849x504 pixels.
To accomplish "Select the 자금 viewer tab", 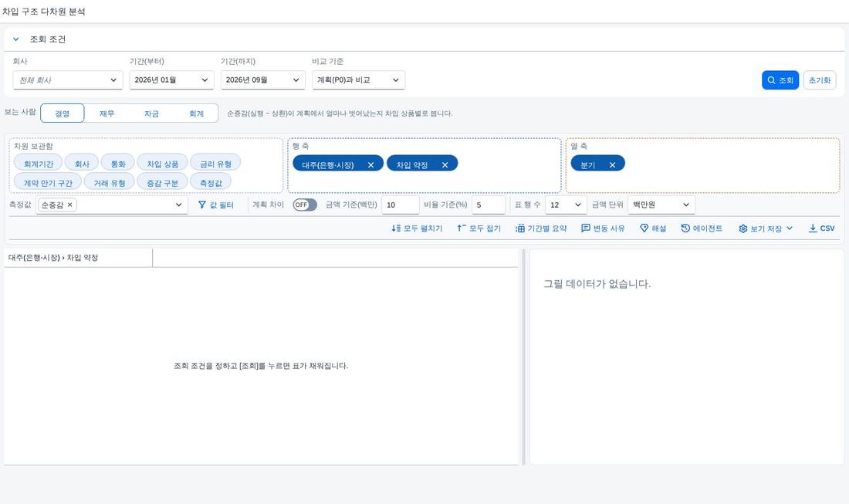I will point(151,113).
